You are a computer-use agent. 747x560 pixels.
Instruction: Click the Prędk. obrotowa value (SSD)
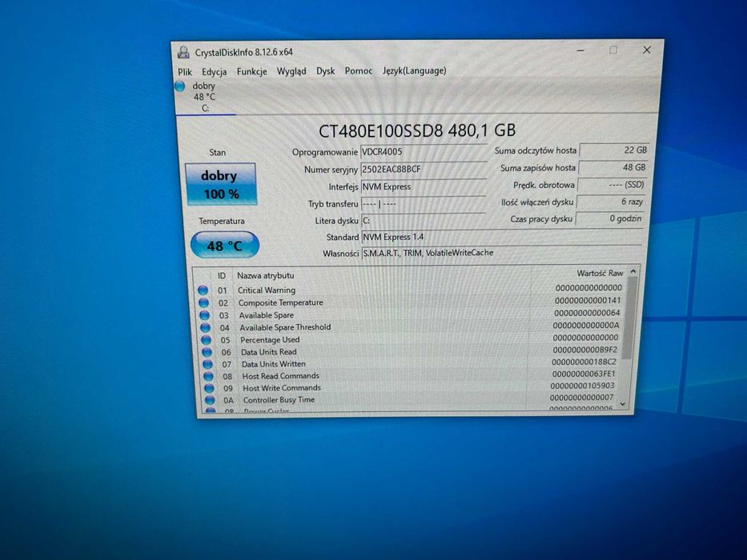[x=612, y=185]
